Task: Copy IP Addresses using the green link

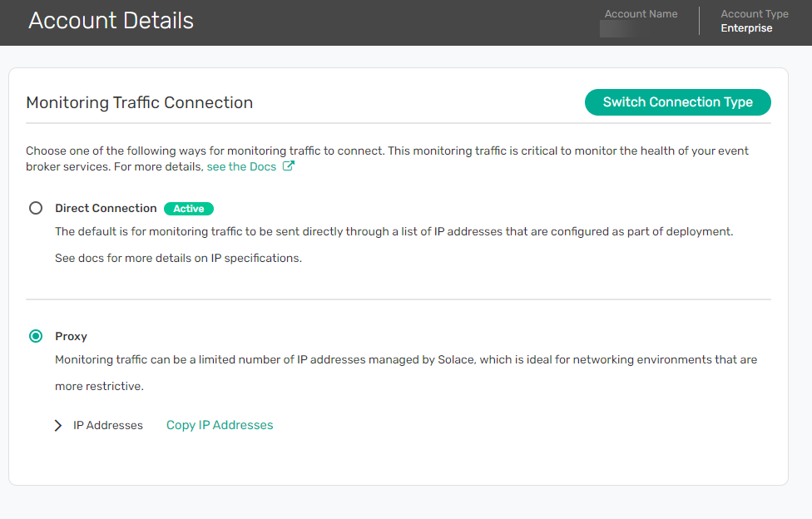Action: click(x=219, y=425)
